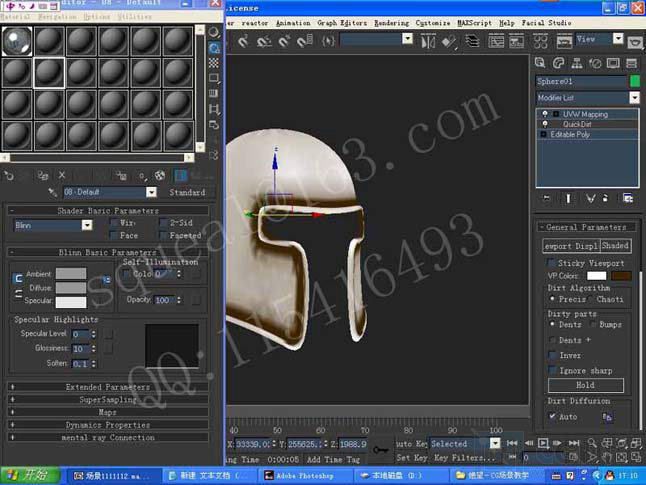646x485 pixels.
Task: Open the 08 - Default material name dropdown
Action: [x=151, y=192]
